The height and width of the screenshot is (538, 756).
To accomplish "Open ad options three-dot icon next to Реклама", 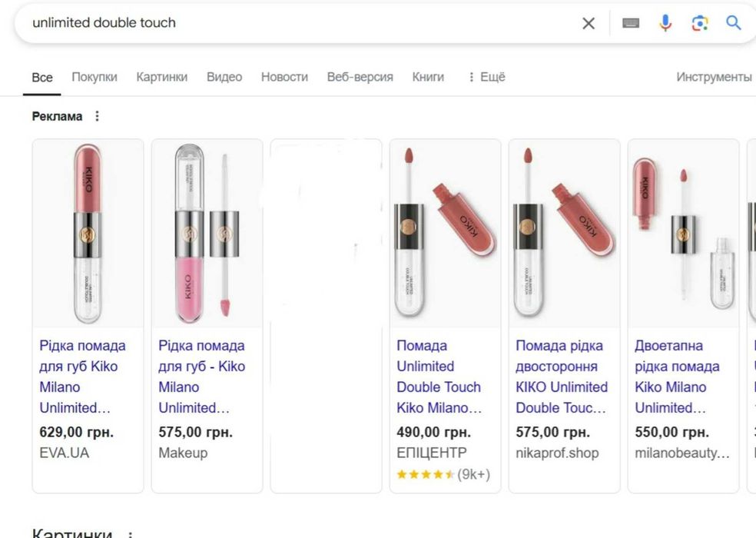I will tap(97, 117).
